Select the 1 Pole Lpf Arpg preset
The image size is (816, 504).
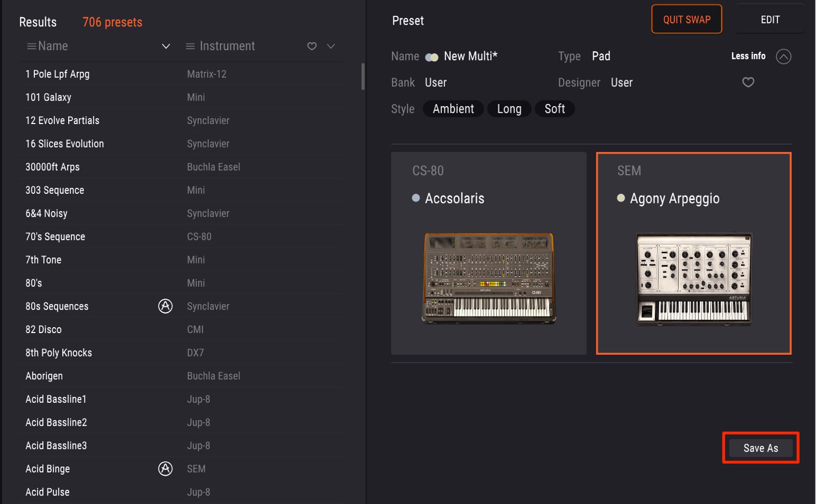coord(181,74)
